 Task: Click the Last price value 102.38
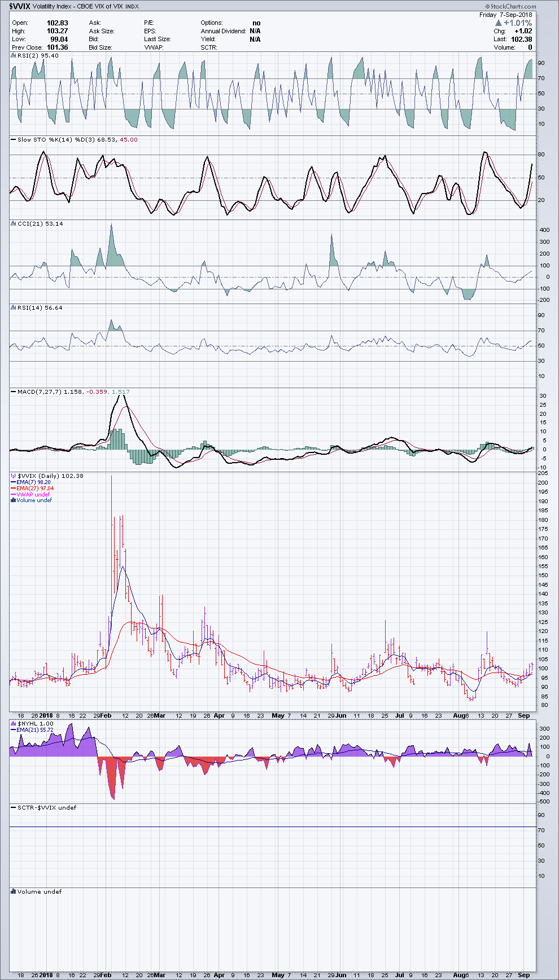tap(520, 39)
